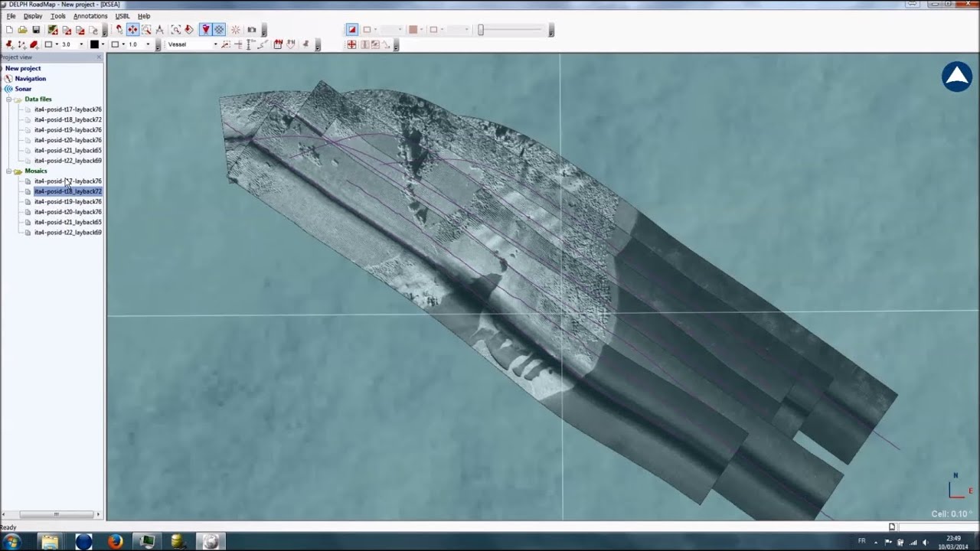
Task: Select ita4-posid-t22_layback69 under Data files
Action: [68, 161]
